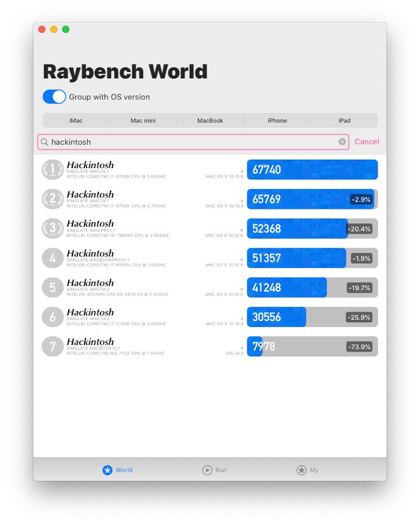This screenshot has height=525, width=420.
Task: Click the rank 2 laurel badge
Action: point(53,199)
